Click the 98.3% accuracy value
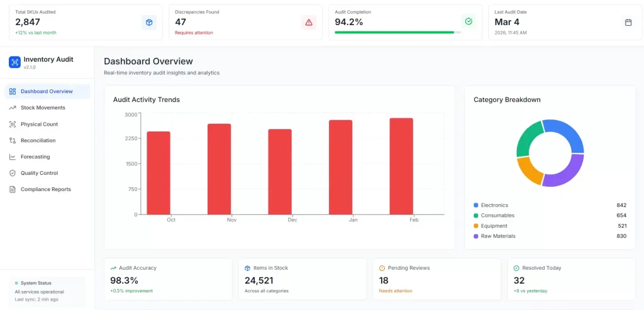Image resolution: width=644 pixels, height=310 pixels. click(124, 281)
